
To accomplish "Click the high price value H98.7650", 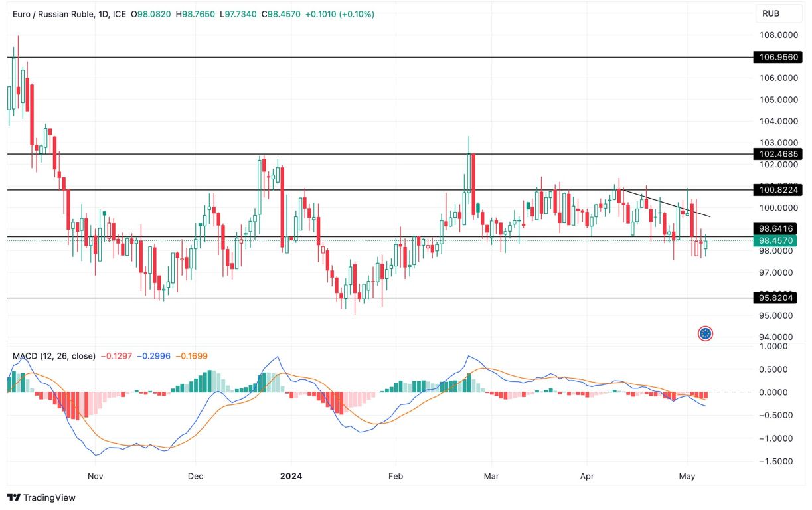I will click(x=195, y=14).
